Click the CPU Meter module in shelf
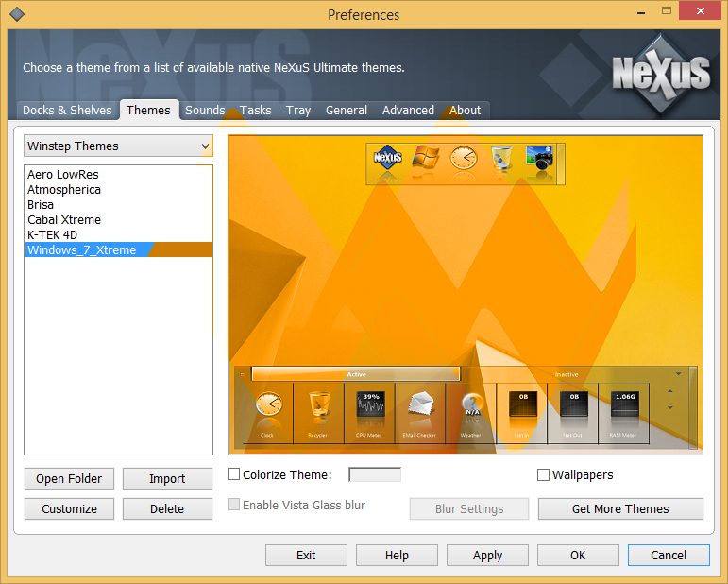This screenshot has height=584, width=728. pyautogui.click(x=370, y=404)
